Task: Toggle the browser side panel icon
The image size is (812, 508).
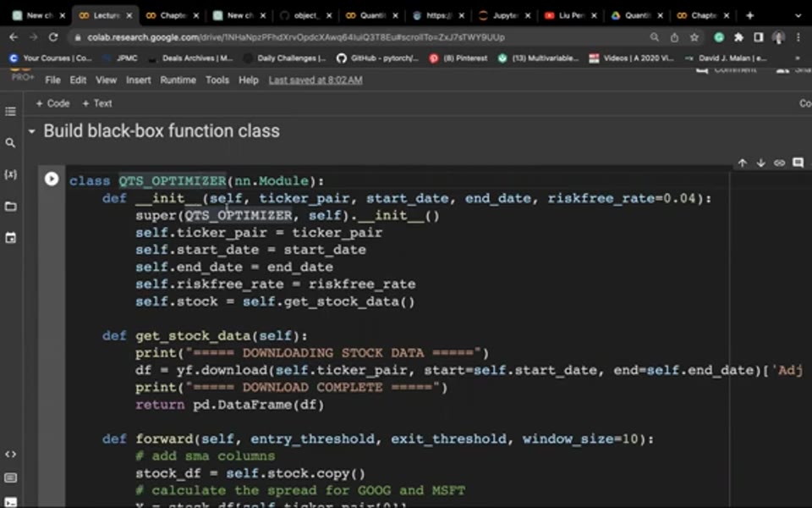Action: pos(758,37)
